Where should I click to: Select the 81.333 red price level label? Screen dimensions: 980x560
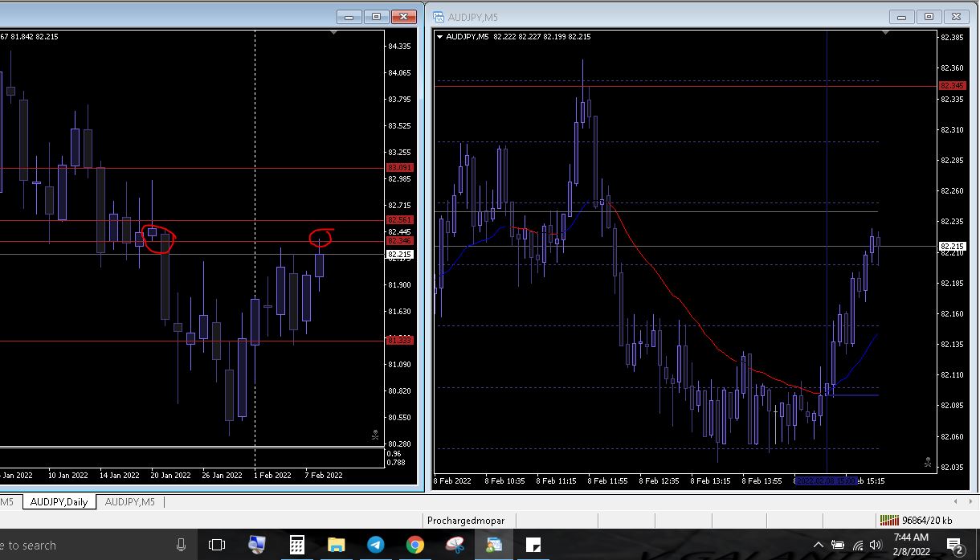[399, 340]
